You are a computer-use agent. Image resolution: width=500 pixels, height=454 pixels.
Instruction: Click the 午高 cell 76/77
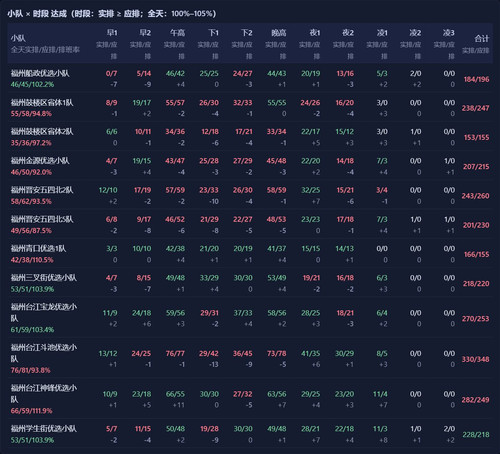tap(175, 353)
